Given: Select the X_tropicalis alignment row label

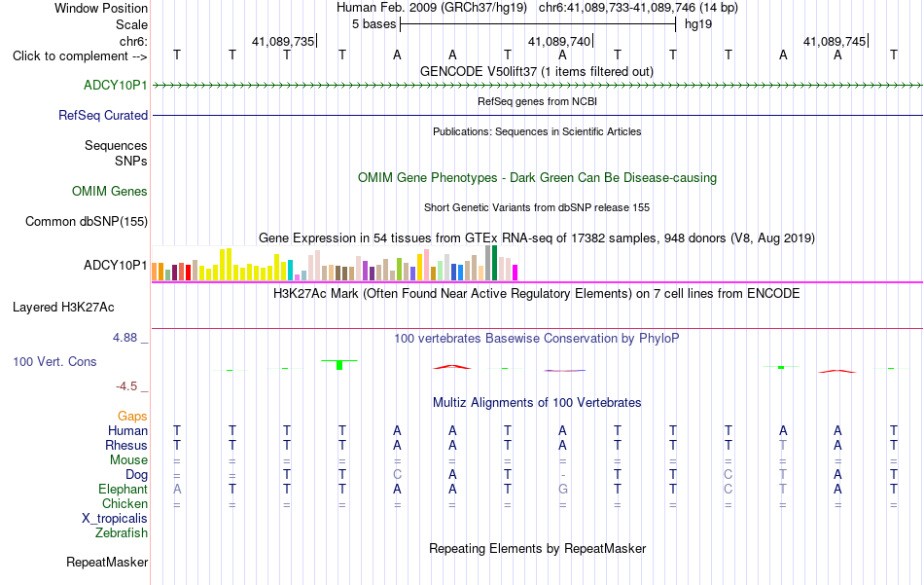Looking at the screenshot, I should [x=115, y=519].
